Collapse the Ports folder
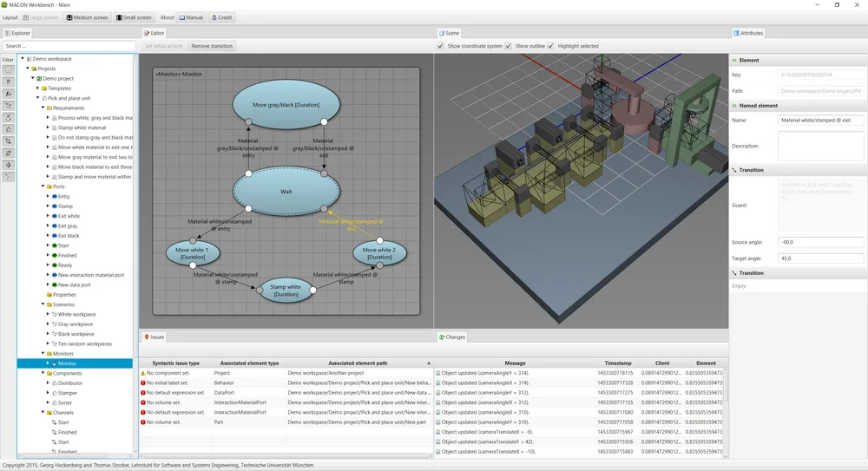The image size is (868, 471). click(43, 186)
